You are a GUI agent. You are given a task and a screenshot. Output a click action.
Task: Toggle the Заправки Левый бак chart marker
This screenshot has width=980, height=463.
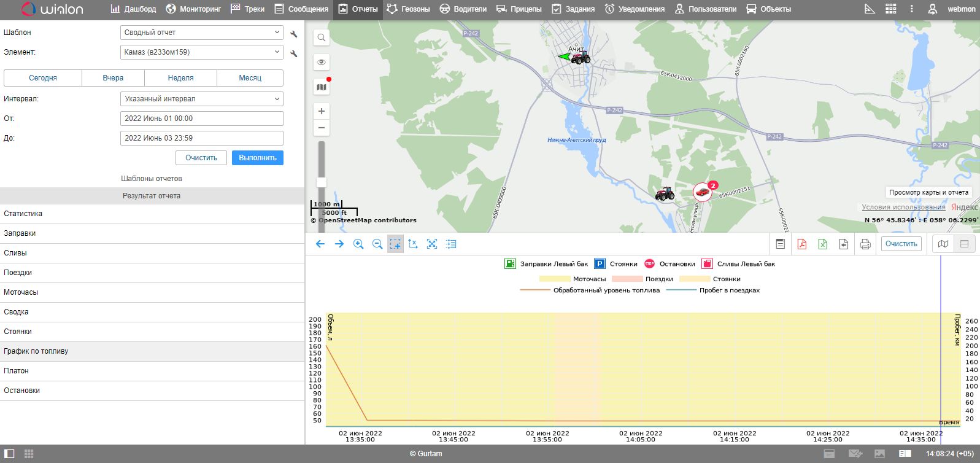point(510,263)
